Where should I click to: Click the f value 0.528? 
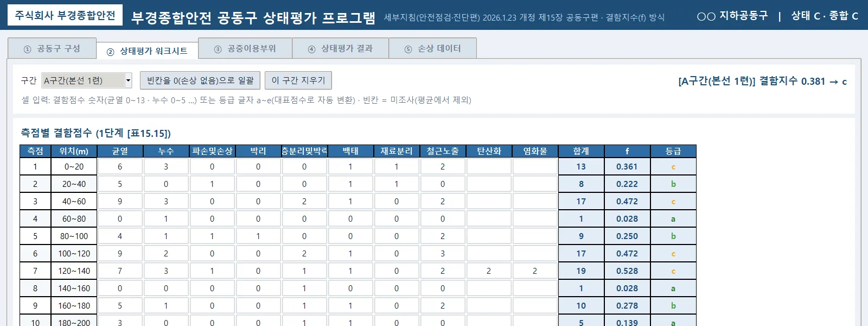coord(627,271)
